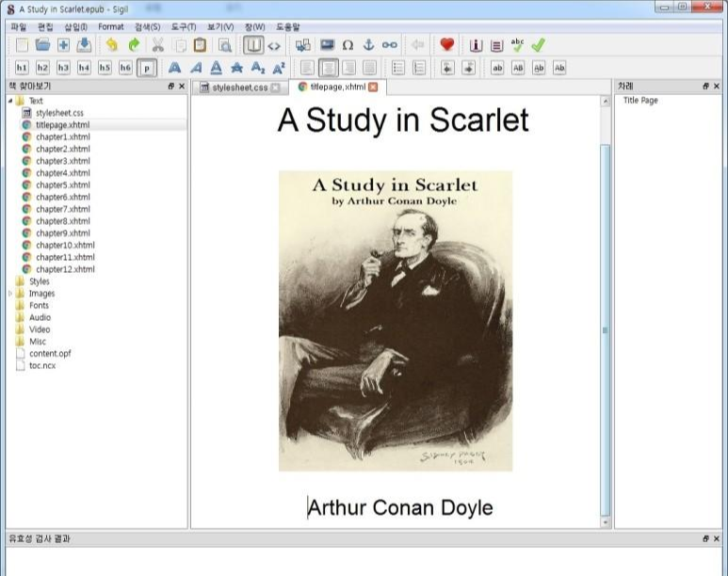728x576 pixels.
Task: Click Title Page in the TOC panel
Action: [640, 101]
